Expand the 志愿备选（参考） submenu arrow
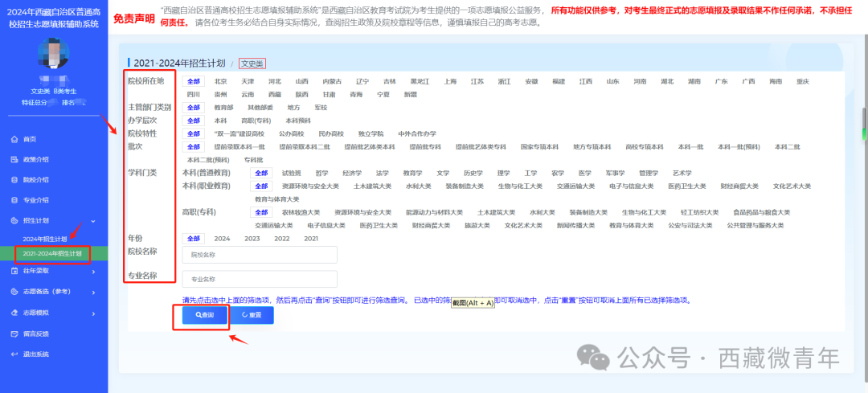Image resolution: width=868 pixels, height=393 pixels. pos(93,292)
